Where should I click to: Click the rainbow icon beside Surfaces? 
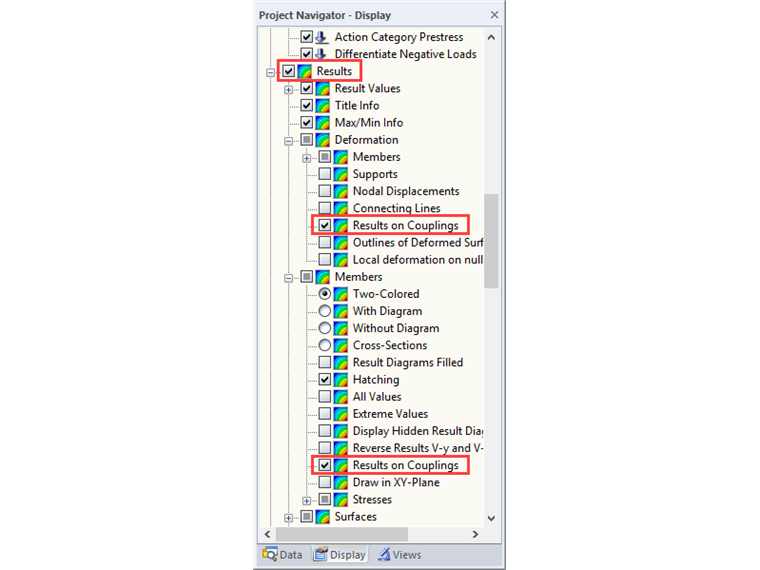click(323, 517)
